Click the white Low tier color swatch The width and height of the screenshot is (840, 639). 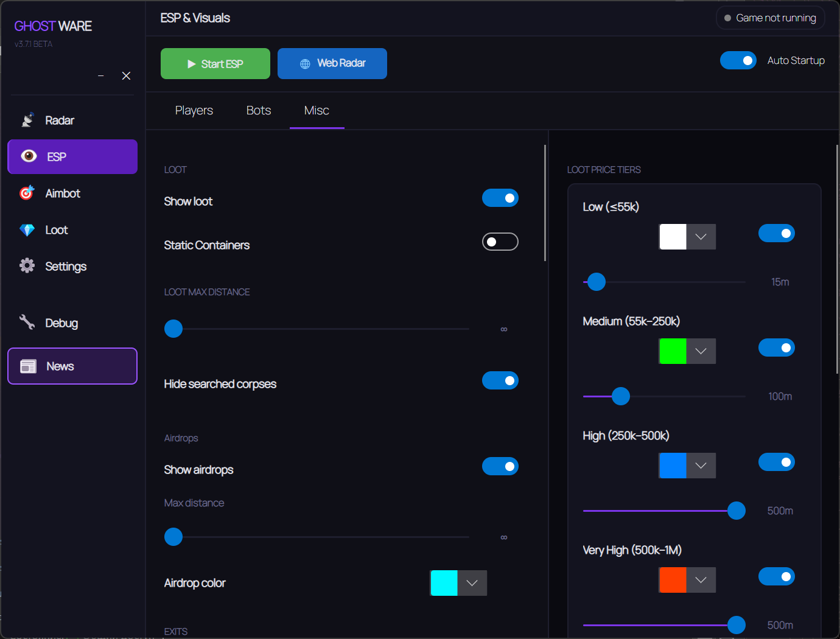[x=673, y=237]
